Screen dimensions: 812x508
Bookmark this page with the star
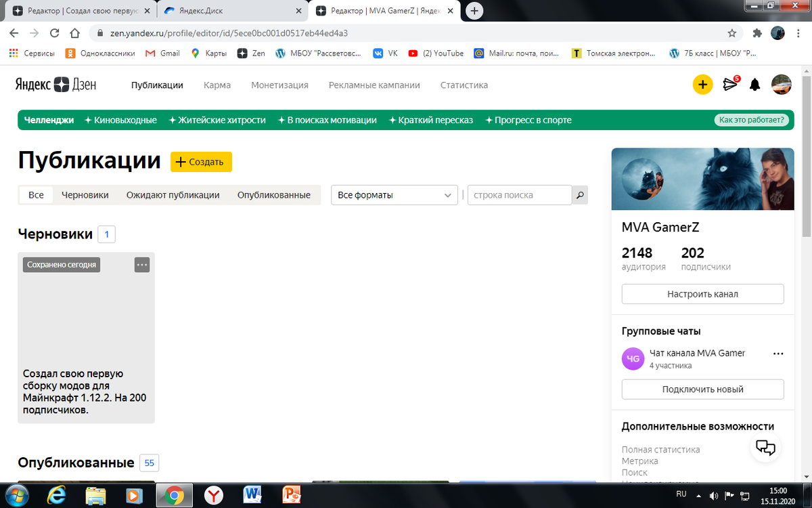coord(731,33)
